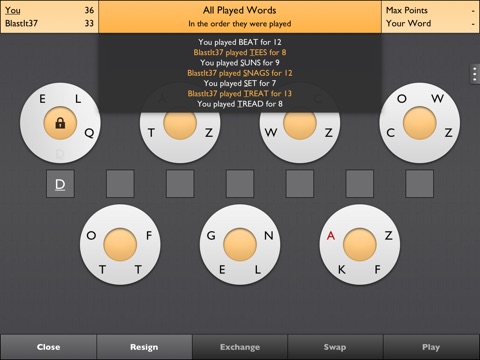Choose letter W on the W-Z dial
Screen dimensions: 480x360
pyautogui.click(x=271, y=133)
